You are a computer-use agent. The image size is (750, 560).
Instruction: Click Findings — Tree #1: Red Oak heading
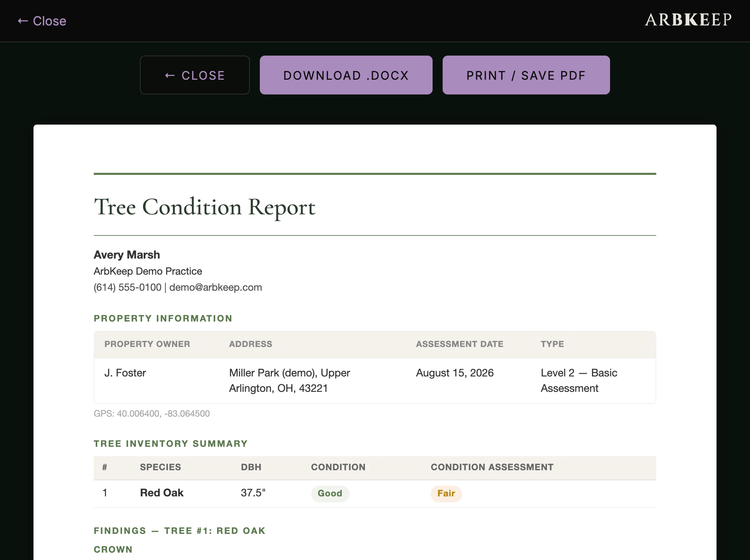click(x=179, y=531)
